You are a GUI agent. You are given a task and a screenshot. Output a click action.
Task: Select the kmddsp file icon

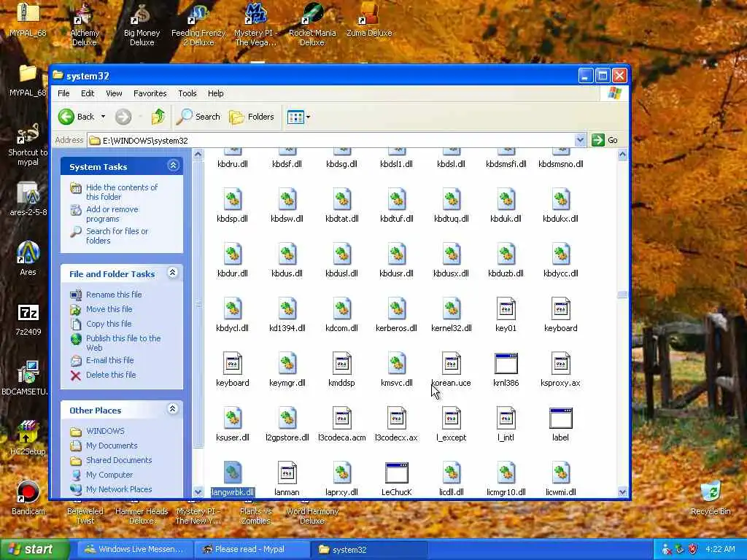coord(341,364)
